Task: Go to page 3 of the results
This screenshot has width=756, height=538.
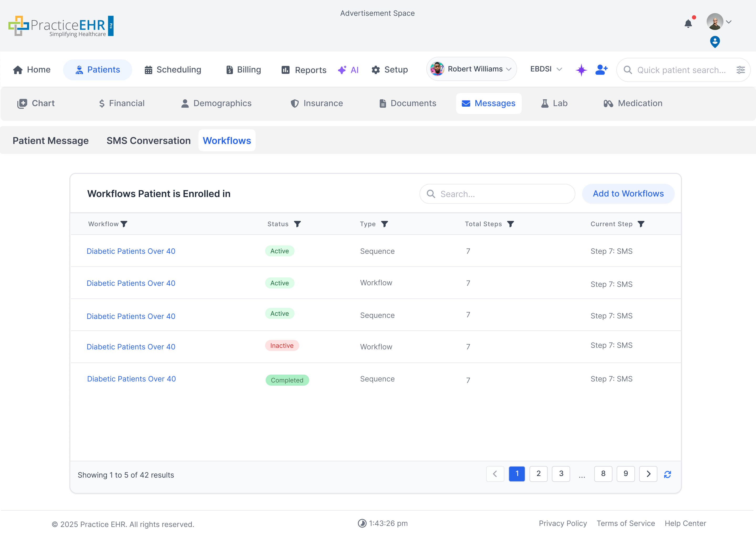Action: point(561,474)
